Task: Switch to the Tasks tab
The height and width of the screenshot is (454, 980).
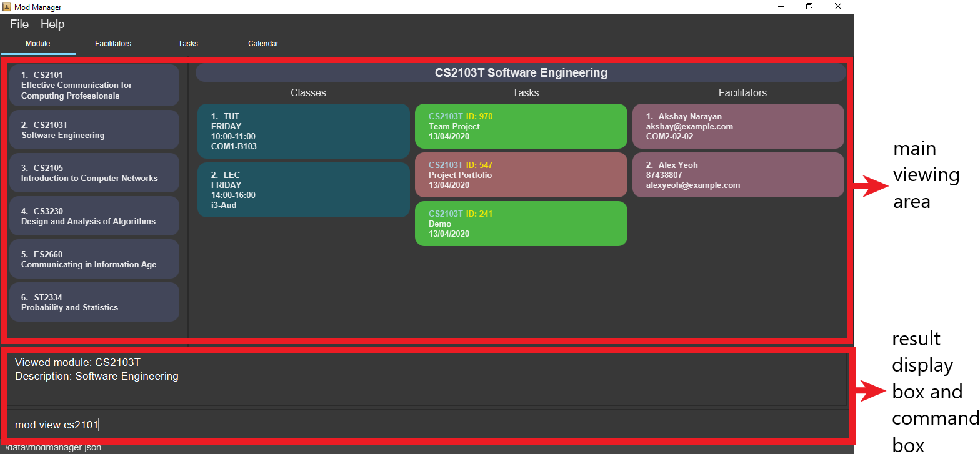Action: pyautogui.click(x=188, y=44)
